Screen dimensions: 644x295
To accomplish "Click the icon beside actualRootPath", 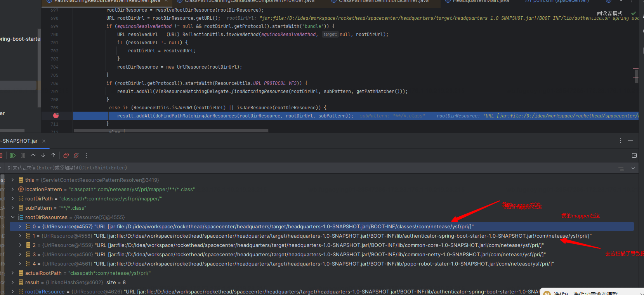I will coord(21,273).
